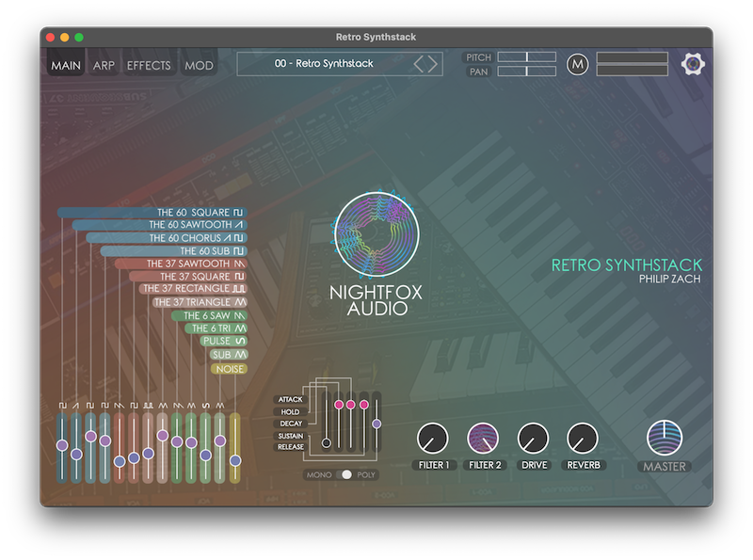Click the ATTACK envelope label
The image size is (753, 560).
pos(290,399)
